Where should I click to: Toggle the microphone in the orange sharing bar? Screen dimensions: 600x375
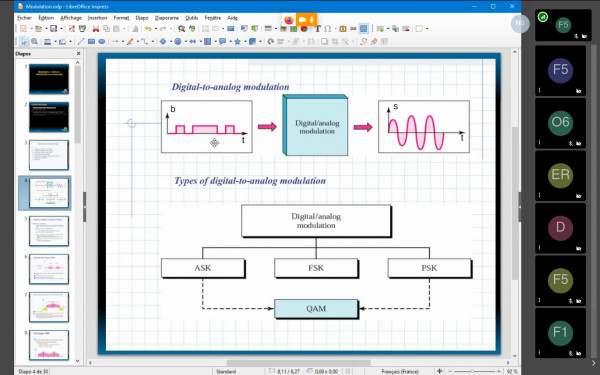point(312,20)
